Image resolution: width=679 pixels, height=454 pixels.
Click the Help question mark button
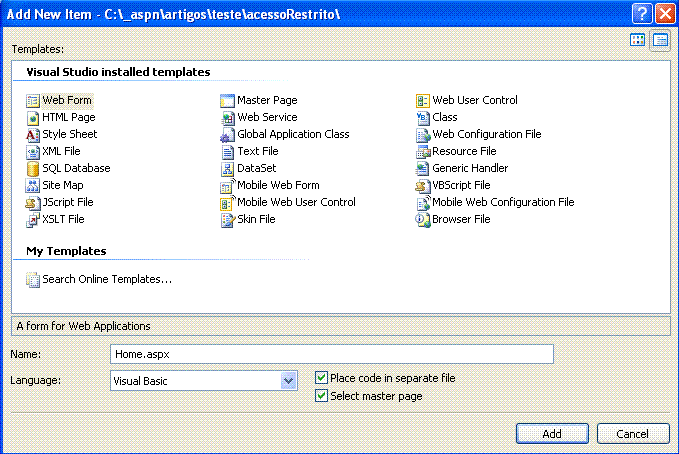[x=643, y=13]
